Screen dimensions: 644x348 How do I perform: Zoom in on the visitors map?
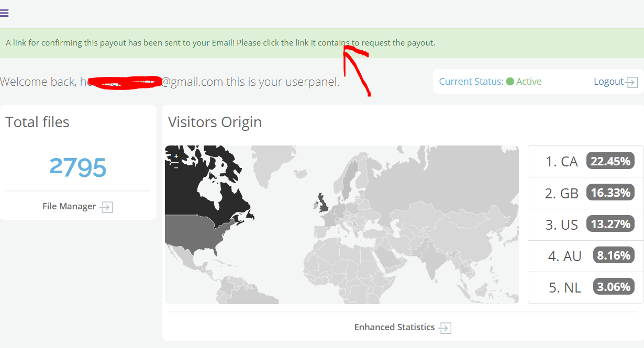(x=176, y=156)
